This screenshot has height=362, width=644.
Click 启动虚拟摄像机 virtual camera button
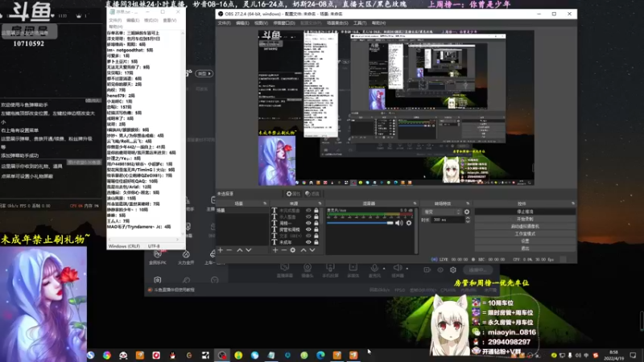[525, 227]
